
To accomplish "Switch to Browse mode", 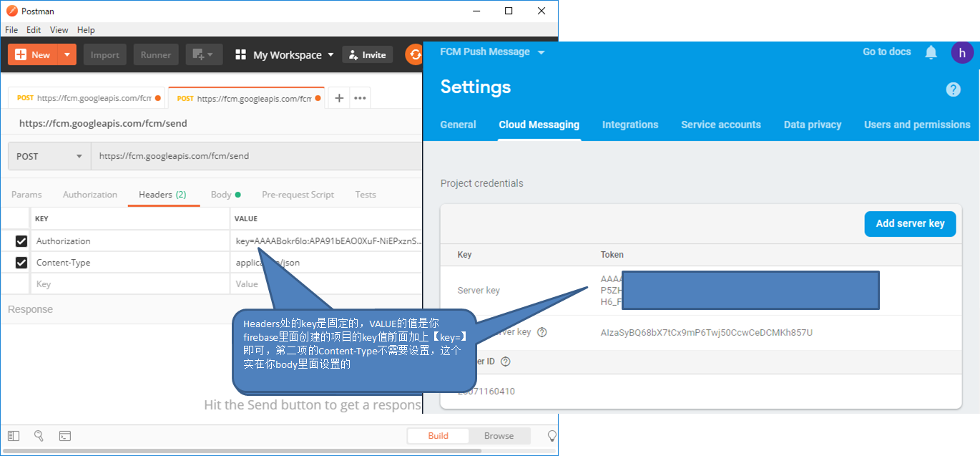I will [499, 436].
